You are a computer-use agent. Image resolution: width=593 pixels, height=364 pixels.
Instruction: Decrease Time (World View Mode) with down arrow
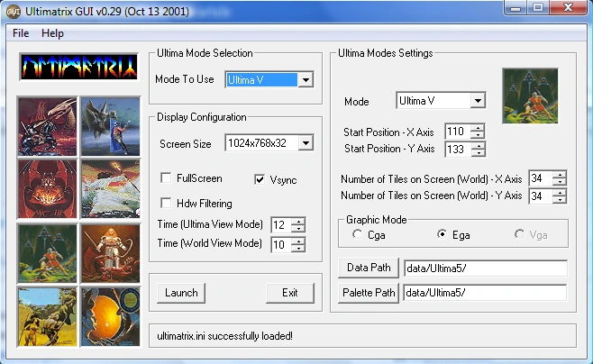click(298, 248)
